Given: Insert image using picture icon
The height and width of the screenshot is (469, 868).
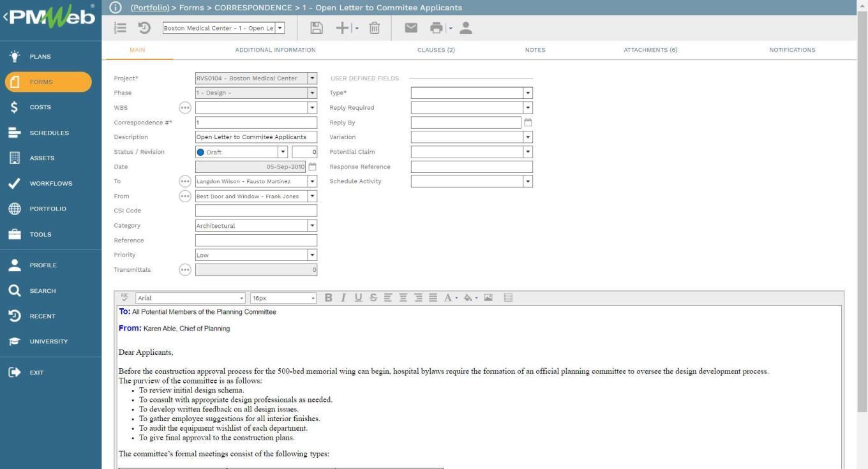Looking at the screenshot, I should (488, 297).
